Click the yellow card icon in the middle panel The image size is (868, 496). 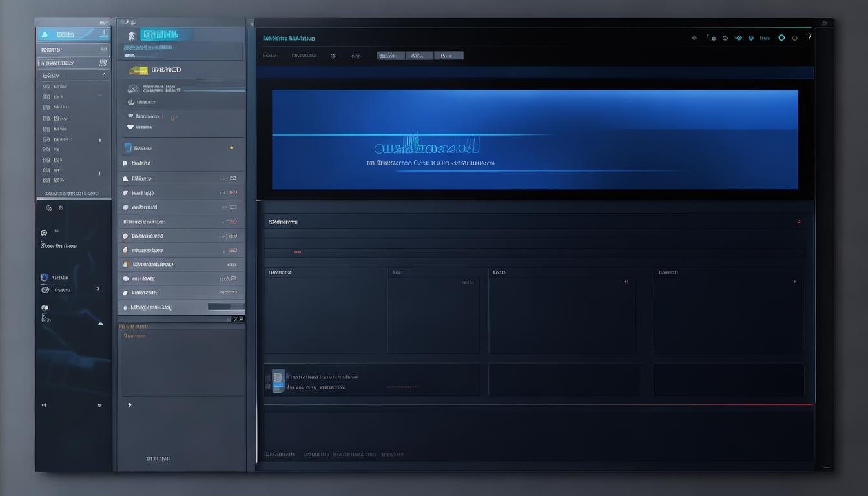[x=138, y=70]
